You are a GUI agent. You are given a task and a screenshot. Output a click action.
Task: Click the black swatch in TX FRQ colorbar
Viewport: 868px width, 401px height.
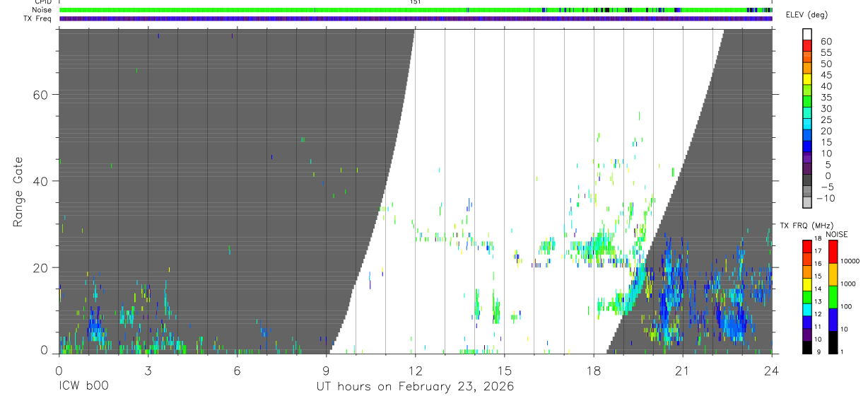[807, 347]
